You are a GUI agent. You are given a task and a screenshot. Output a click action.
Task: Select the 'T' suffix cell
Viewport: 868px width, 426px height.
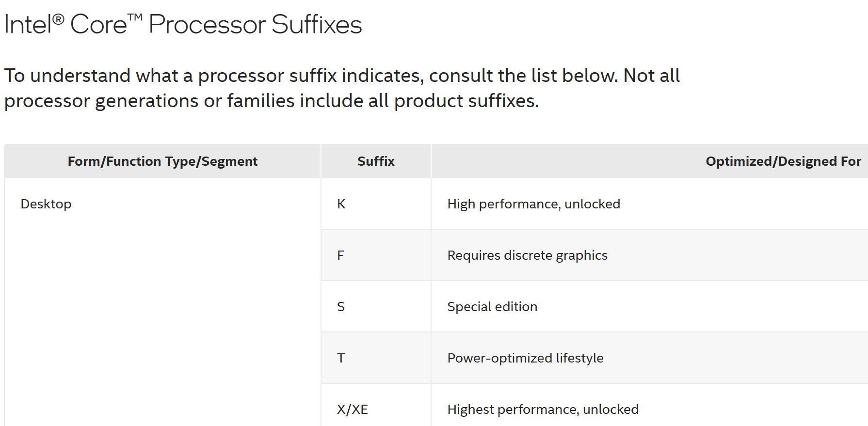click(341, 358)
